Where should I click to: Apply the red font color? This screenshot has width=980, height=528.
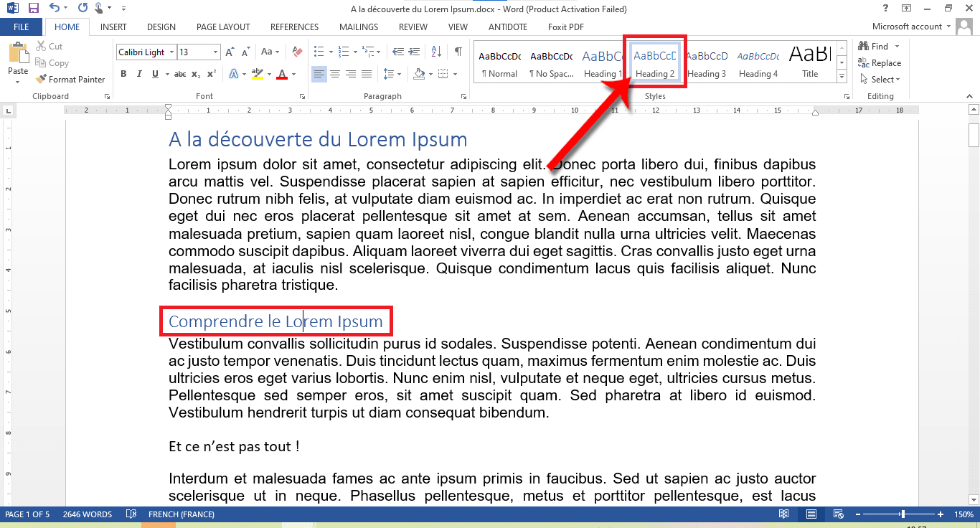282,74
